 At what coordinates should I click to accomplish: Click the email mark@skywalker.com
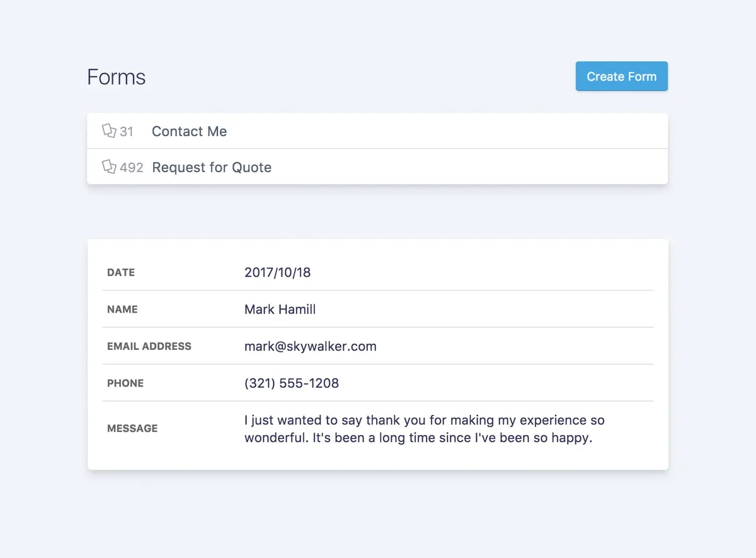point(310,346)
